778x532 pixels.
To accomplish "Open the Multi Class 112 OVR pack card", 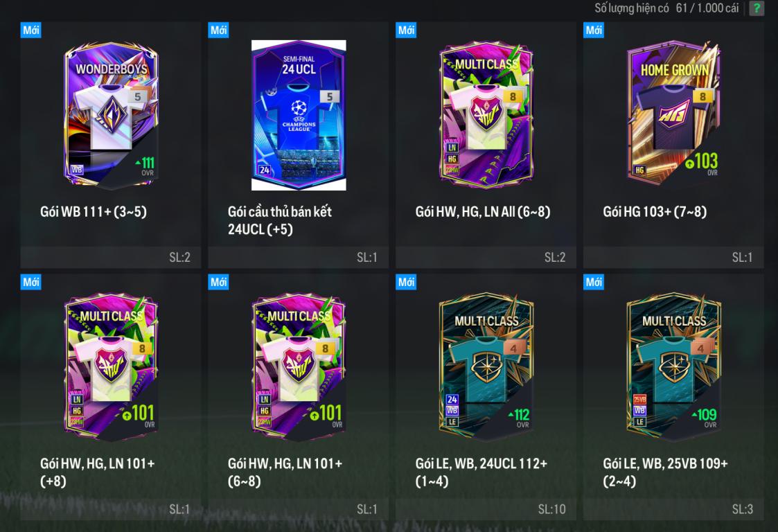I will [x=486, y=367].
